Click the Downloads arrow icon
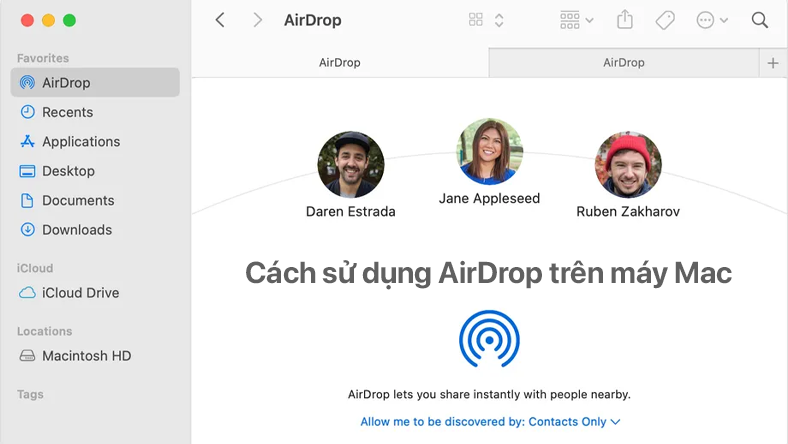The height and width of the screenshot is (444, 788). point(27,230)
